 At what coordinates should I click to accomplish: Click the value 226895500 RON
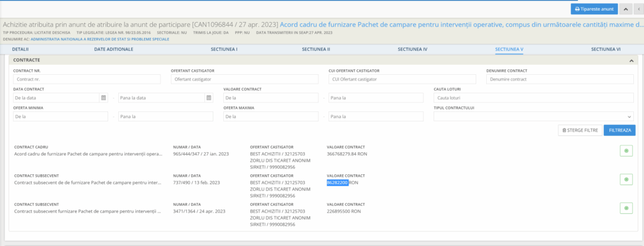(344, 211)
